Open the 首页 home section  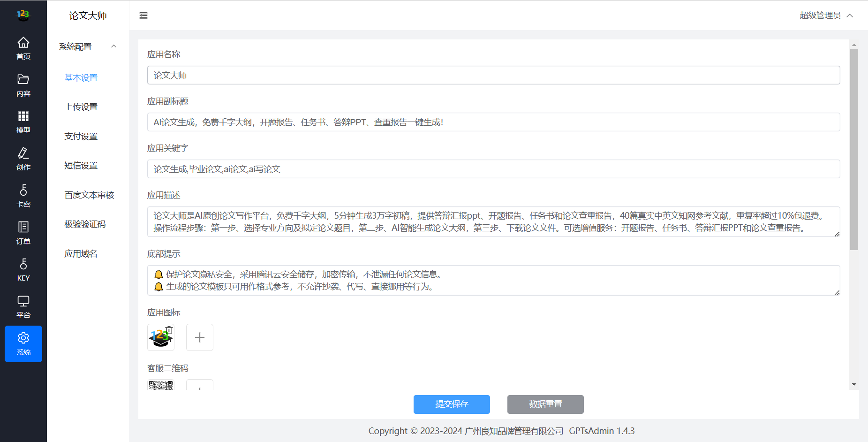23,48
